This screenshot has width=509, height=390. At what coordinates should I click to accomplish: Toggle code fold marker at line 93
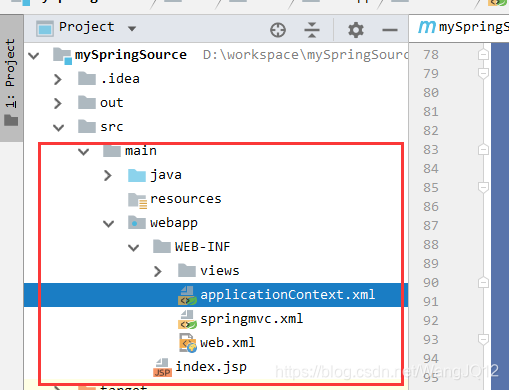(x=483, y=340)
